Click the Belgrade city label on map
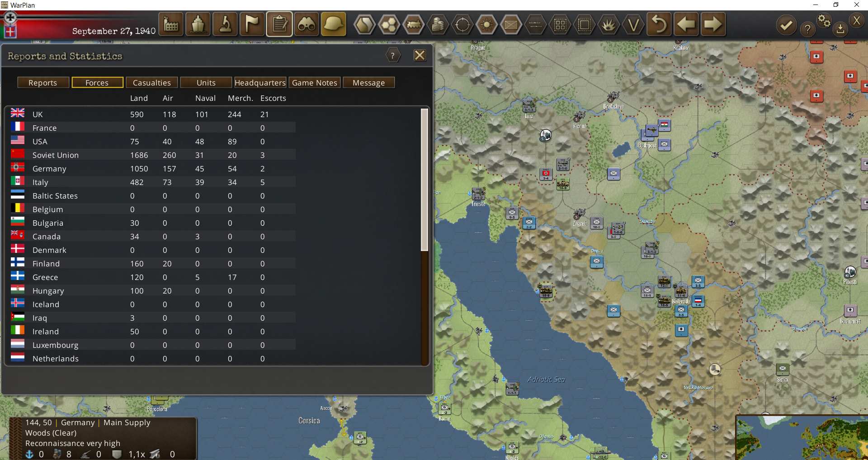Image resolution: width=868 pixels, height=460 pixels. click(681, 302)
